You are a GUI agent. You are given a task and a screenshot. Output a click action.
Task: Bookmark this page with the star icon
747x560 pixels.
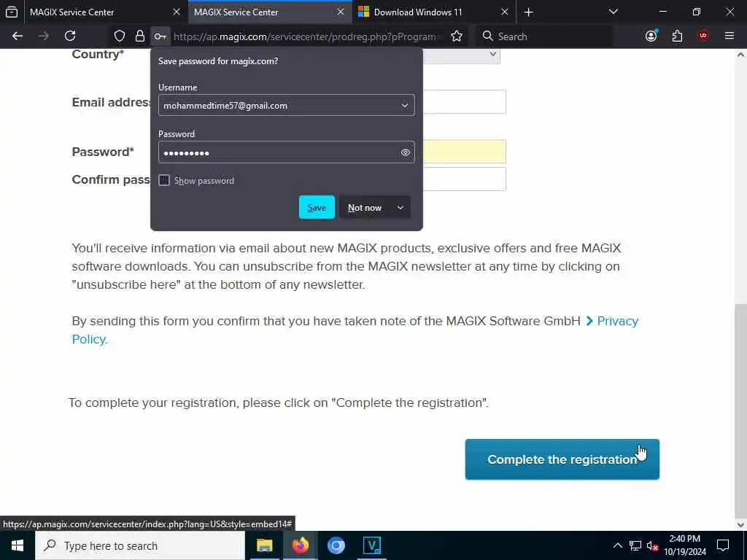pyautogui.click(x=457, y=36)
